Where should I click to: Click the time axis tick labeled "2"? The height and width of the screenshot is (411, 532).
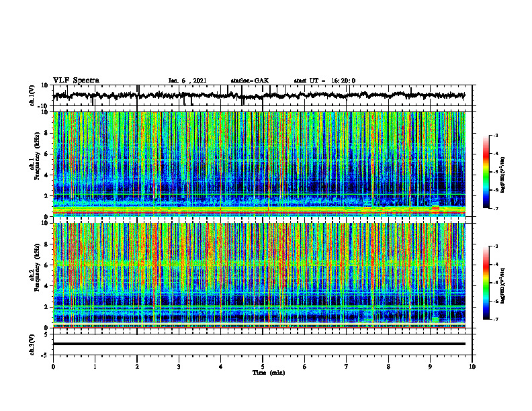coord(137,367)
